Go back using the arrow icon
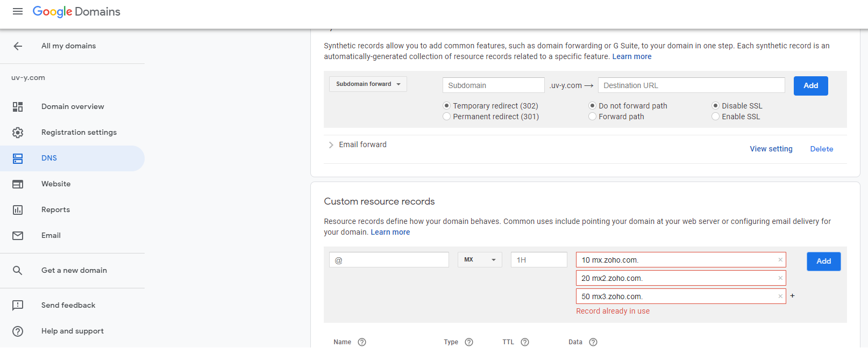Image resolution: width=868 pixels, height=348 pixels. click(18, 46)
